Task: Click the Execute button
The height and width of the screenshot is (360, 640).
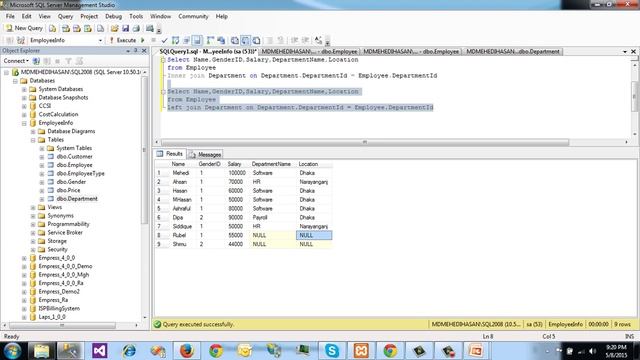Action: point(123,40)
